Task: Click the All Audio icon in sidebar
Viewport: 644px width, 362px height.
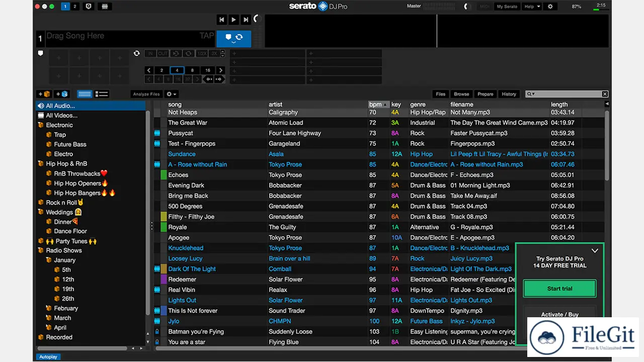Action: point(41,106)
